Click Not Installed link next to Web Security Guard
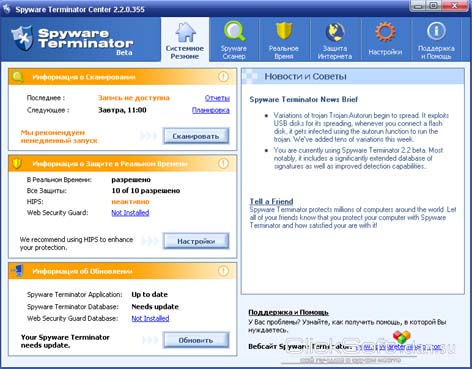Viewport: 472px width, 369px height. coord(130,213)
